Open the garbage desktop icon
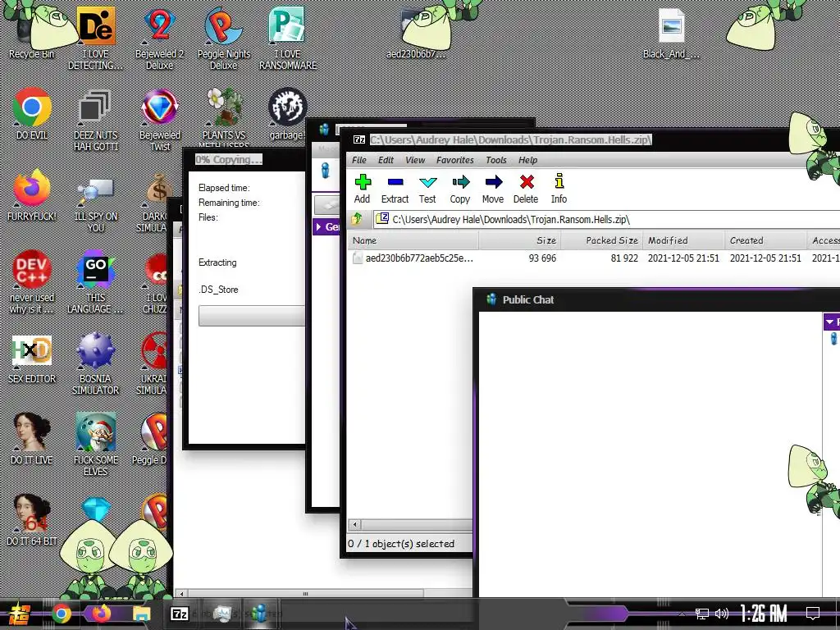 (x=288, y=113)
